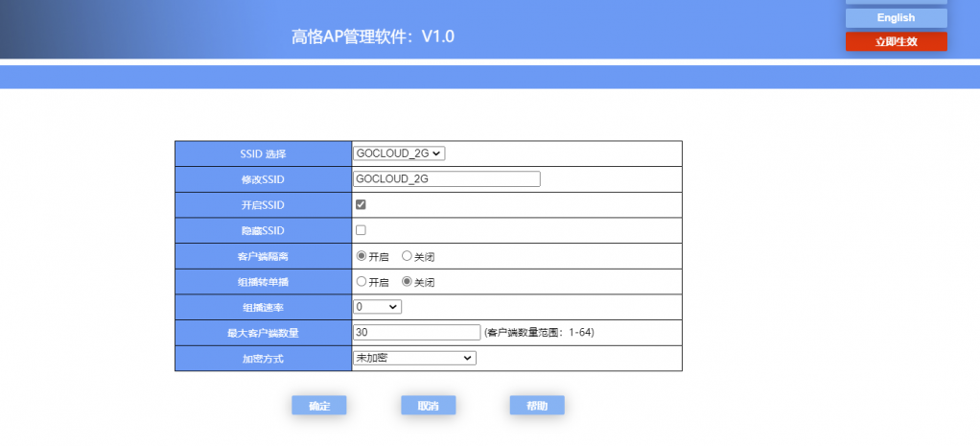Click the 修改SSID text field
This screenshot has width=980, height=446.
[x=447, y=178]
